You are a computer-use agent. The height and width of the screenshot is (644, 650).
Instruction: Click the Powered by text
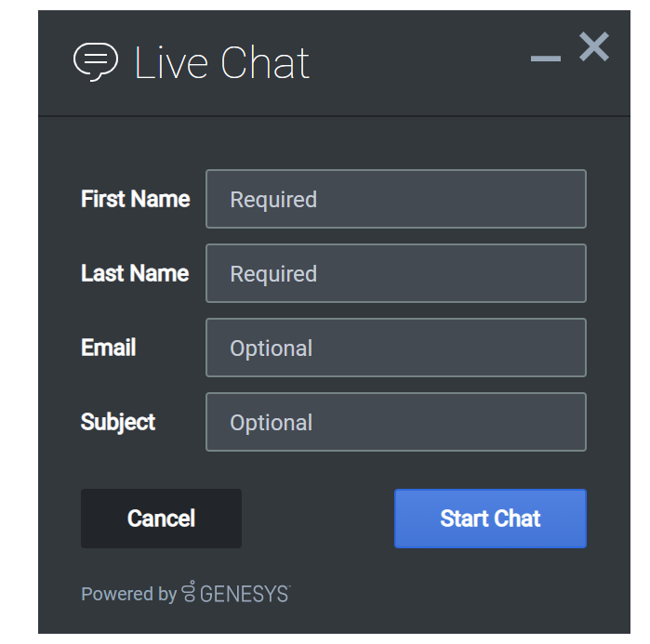pos(129,594)
